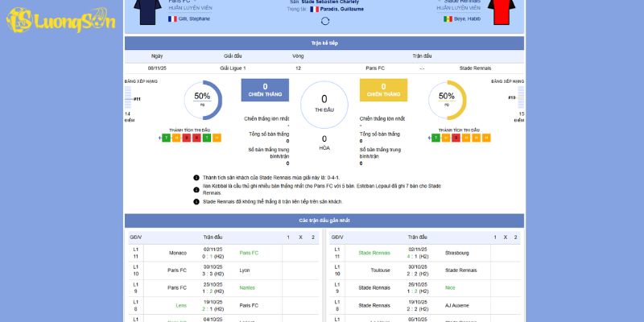Click Paris FC in the 08/11/25 fixture row

coord(375,68)
